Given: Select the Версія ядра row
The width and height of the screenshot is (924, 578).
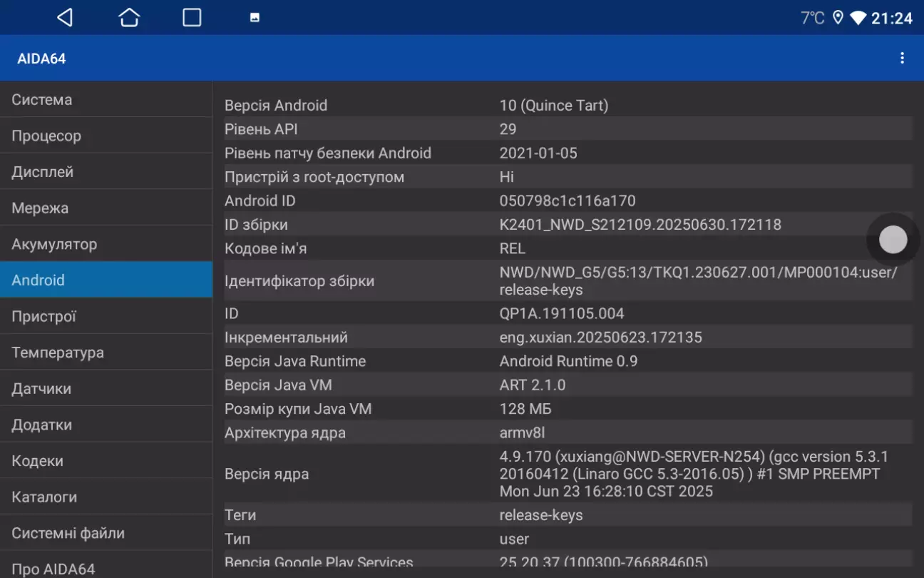Looking at the screenshot, I should point(567,474).
